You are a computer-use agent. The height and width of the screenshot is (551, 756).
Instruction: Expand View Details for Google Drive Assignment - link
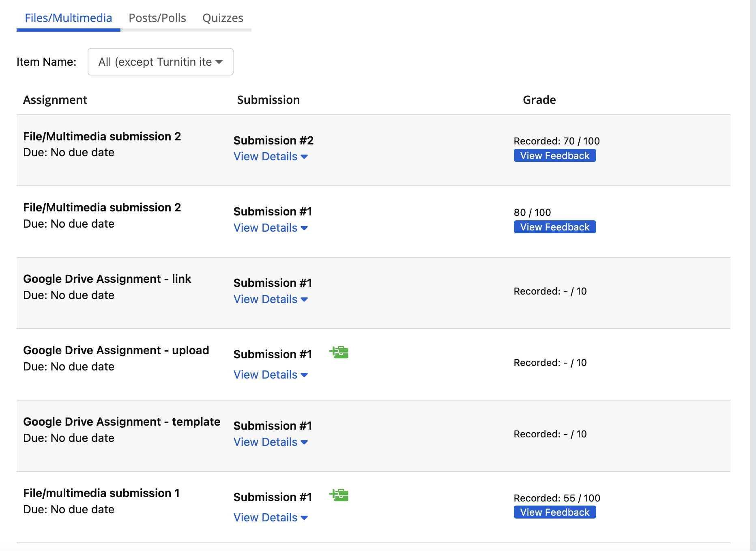coord(271,299)
